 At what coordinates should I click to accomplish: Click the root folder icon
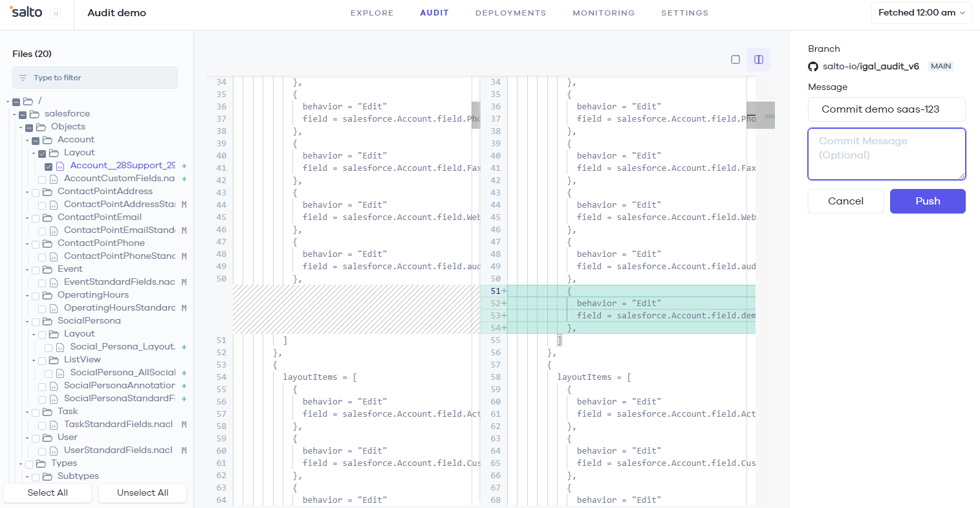tap(28, 101)
